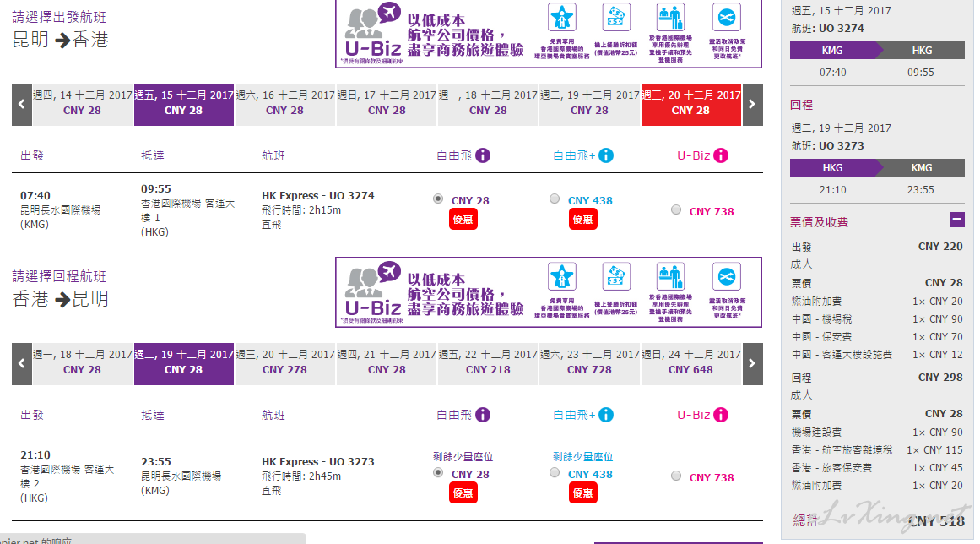Screen dimensions: 980x544
Task: Select CNY 438 fare for return flight UO 3273
Action: tap(555, 473)
